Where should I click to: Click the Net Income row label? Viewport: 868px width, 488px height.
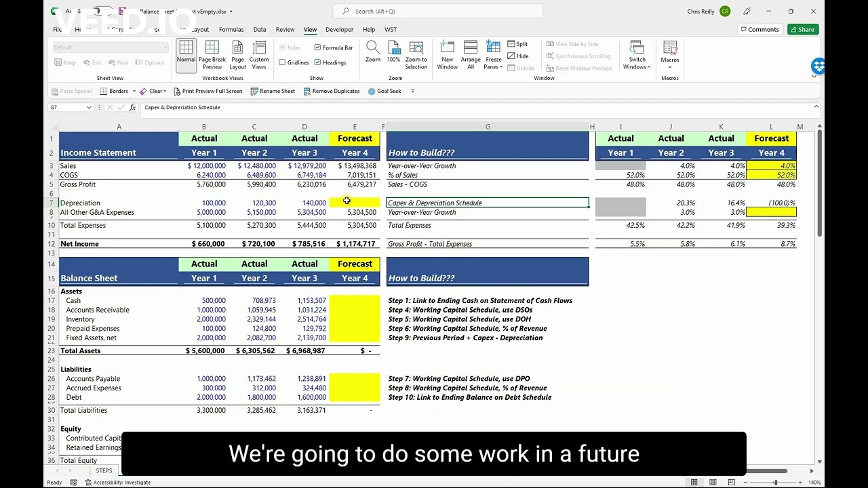(79, 244)
